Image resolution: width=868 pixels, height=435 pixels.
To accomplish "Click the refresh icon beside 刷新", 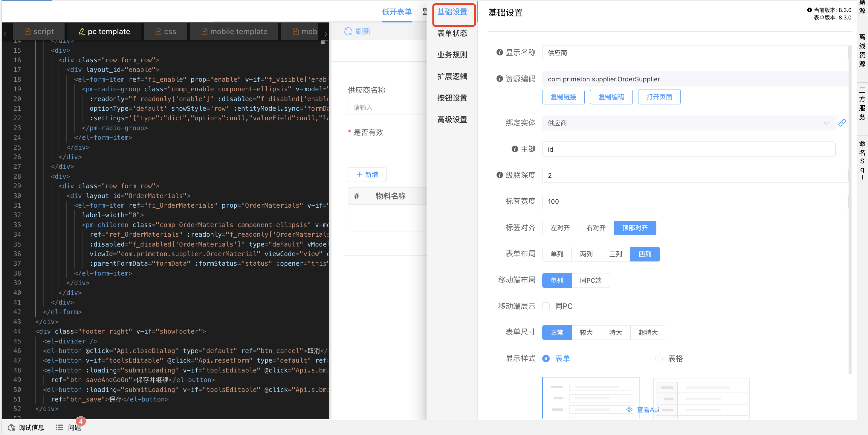I will [348, 31].
